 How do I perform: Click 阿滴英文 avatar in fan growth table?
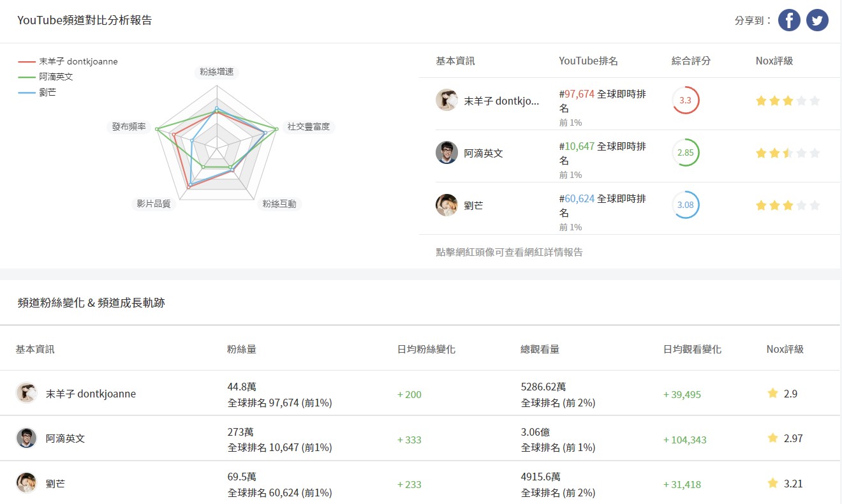pyautogui.click(x=27, y=438)
